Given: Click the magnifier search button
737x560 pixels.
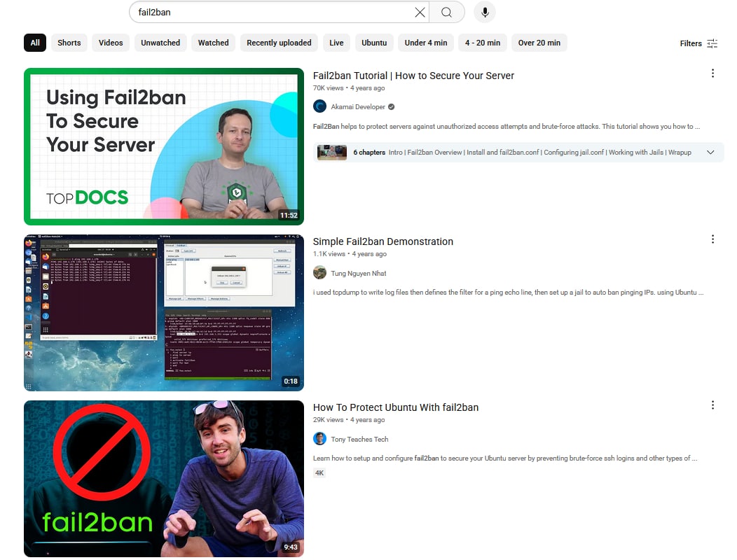Looking at the screenshot, I should click(x=446, y=12).
